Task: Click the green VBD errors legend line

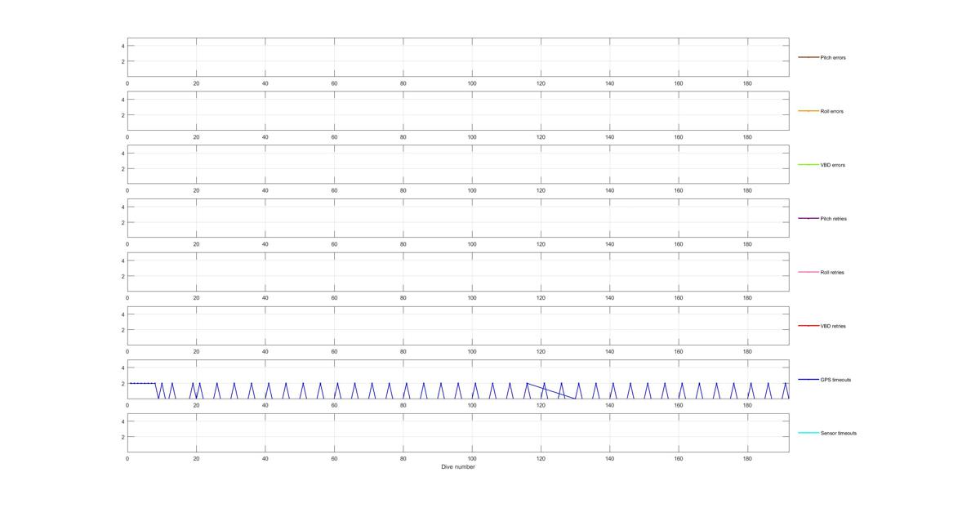Action: [808, 165]
